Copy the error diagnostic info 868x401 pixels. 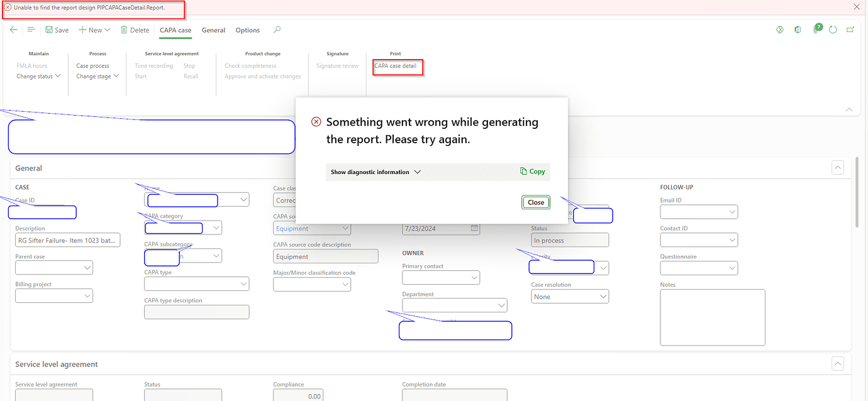[x=533, y=172]
